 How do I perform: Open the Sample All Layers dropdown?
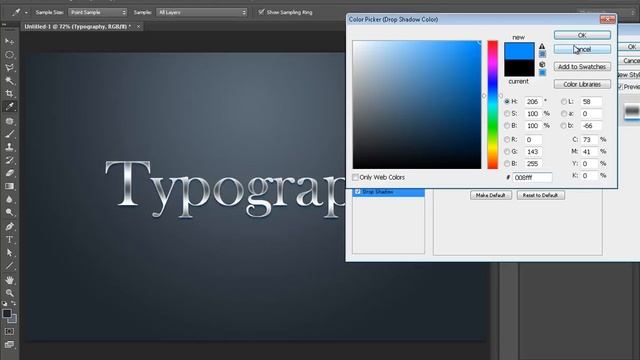pos(202,12)
